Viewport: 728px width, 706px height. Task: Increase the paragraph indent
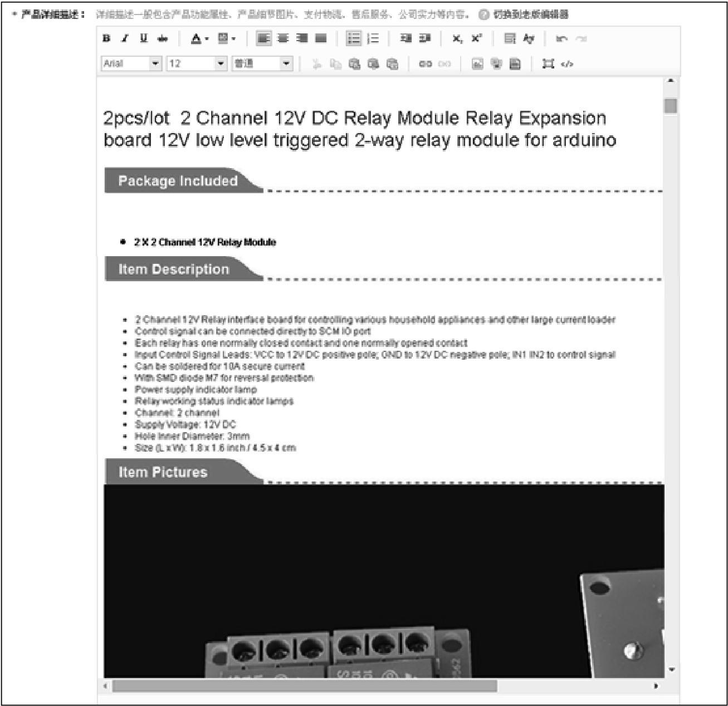point(425,38)
